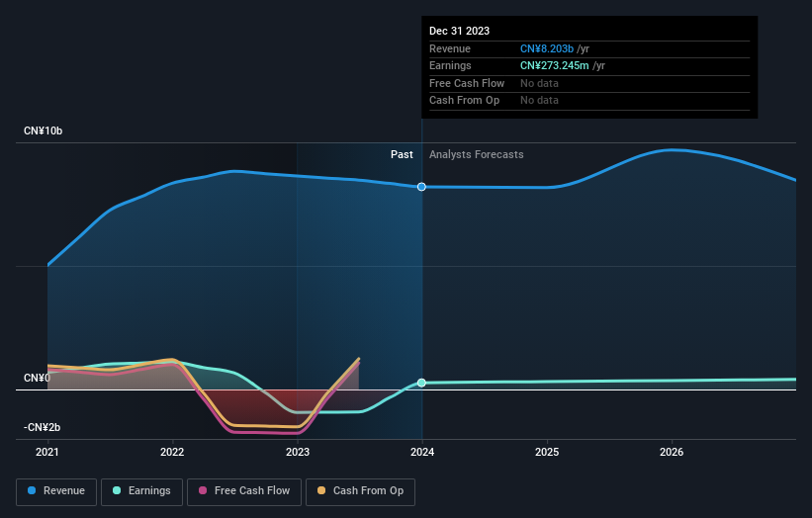The height and width of the screenshot is (518, 812).
Task: Click the -CN¥2b y-axis label
Action: [x=42, y=427]
